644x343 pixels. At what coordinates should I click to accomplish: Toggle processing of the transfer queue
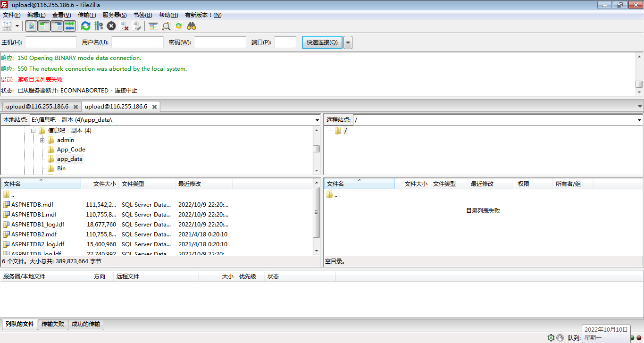point(99,26)
